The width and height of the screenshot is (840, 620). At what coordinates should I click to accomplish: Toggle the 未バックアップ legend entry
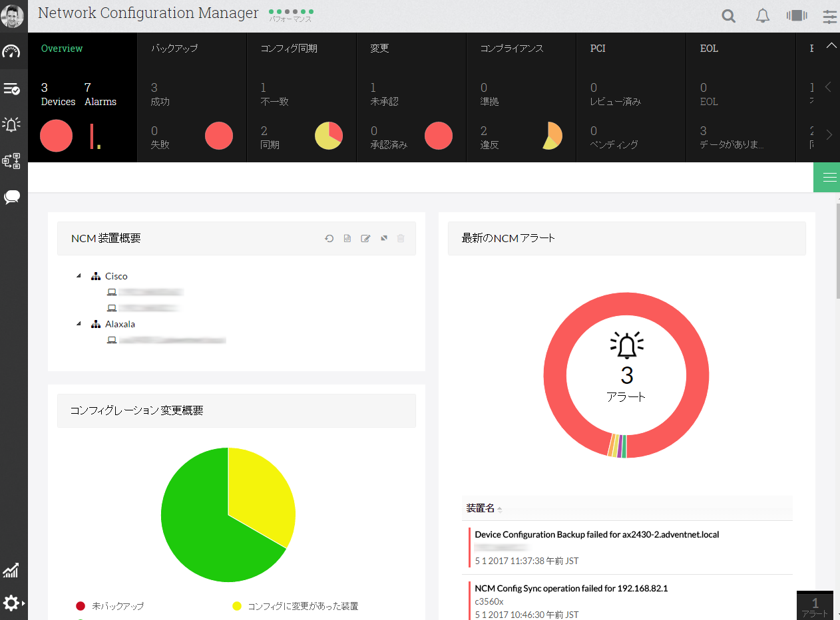tap(110, 606)
